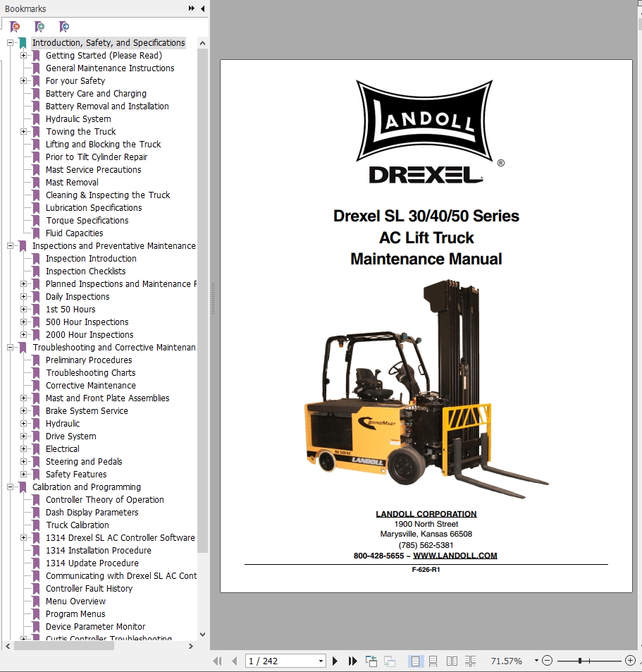Screen dimensions: 642x672
Task: Collapse the Calibration and Programming section
Action: (x=11, y=487)
